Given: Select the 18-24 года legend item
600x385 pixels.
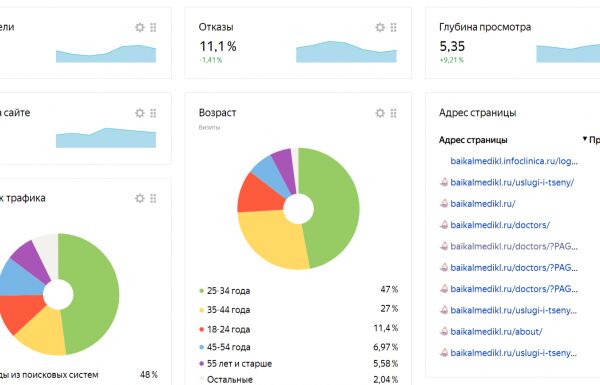Looking at the screenshot, I should tap(225, 329).
